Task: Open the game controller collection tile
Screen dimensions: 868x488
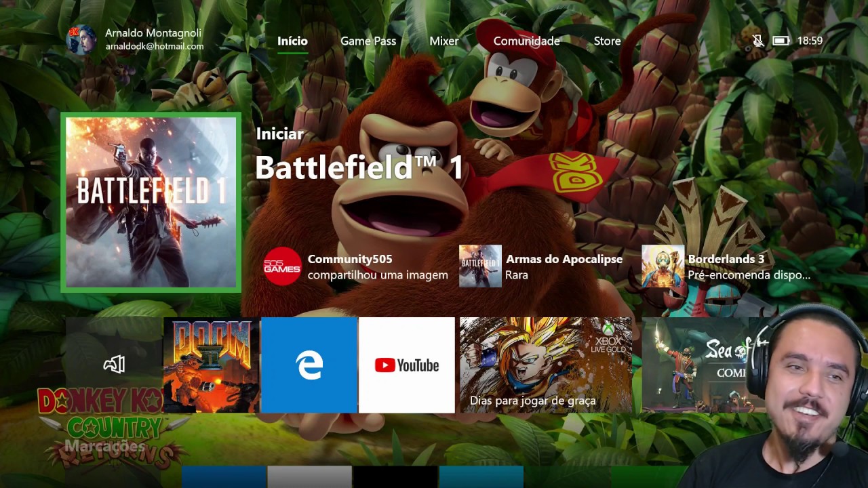Action: pyautogui.click(x=114, y=365)
